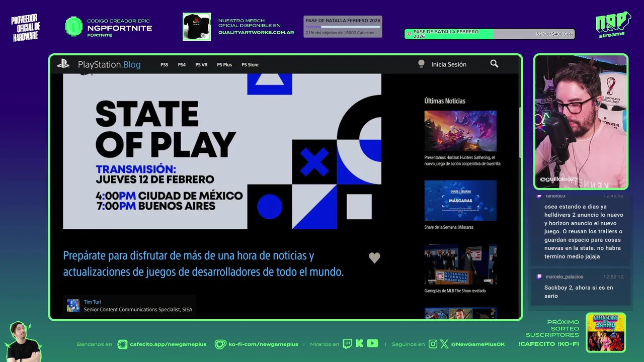The width and height of the screenshot is (644, 362).
Task: Open the Presentamos Horizon Hunters Gathering article link
Action: (x=462, y=160)
